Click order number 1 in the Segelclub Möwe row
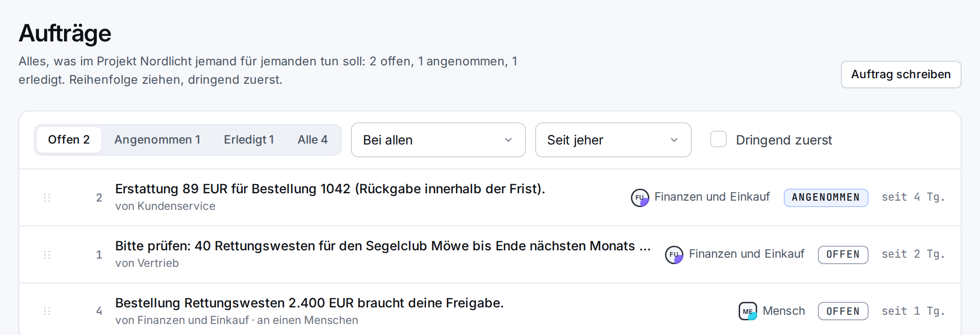The width and height of the screenshot is (980, 335). pos(99,255)
